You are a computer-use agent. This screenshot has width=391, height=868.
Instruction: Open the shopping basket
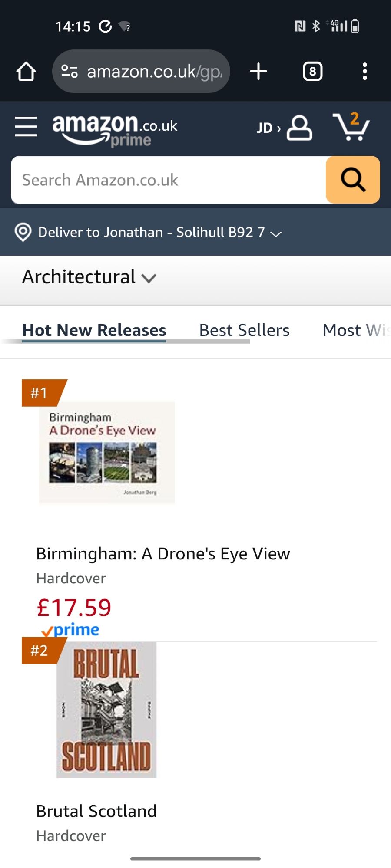351,127
